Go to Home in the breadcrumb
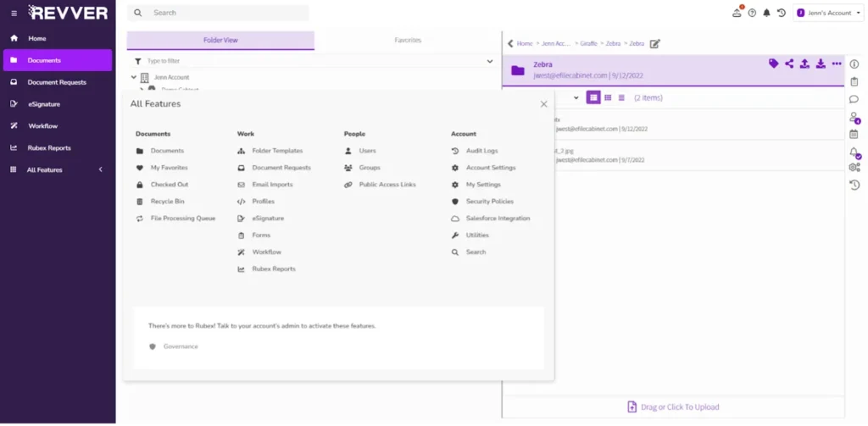This screenshot has height=426, width=868. point(525,43)
